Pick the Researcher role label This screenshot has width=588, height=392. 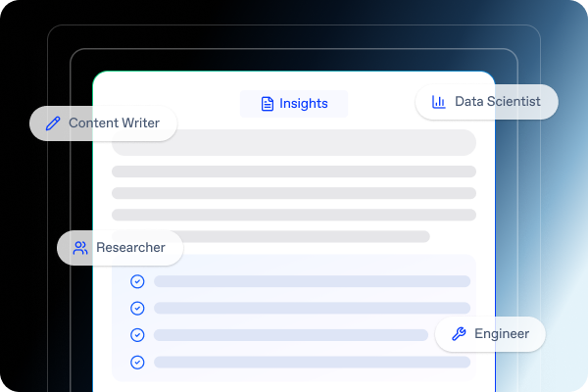tap(131, 248)
